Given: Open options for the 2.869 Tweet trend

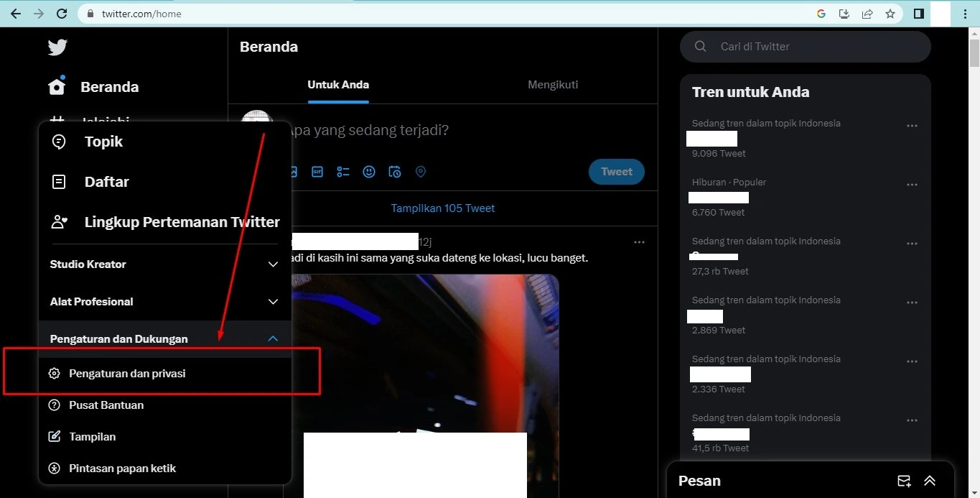Looking at the screenshot, I should pyautogui.click(x=912, y=303).
